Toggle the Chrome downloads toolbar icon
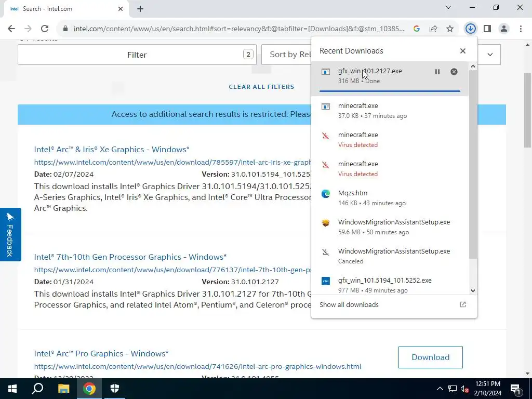Image resolution: width=532 pixels, height=399 pixels. [x=470, y=29]
